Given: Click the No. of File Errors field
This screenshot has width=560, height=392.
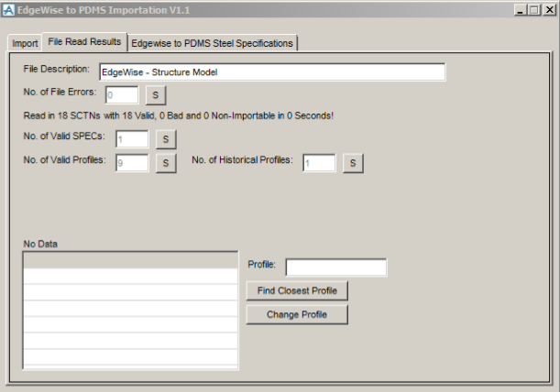Looking at the screenshot, I should [122, 95].
